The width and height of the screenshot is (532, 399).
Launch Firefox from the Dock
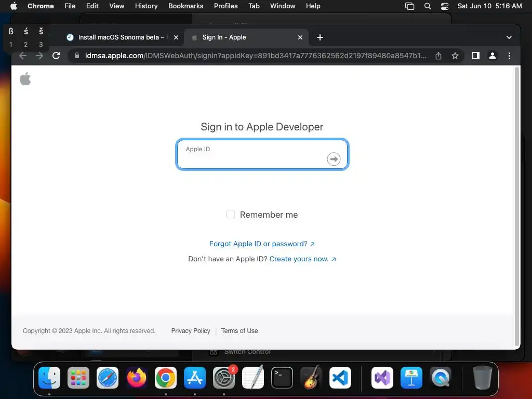click(x=137, y=378)
